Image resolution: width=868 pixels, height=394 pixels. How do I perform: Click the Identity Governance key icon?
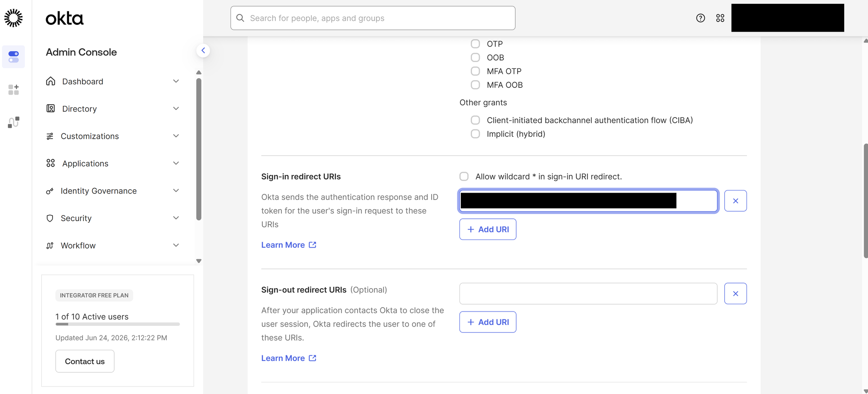(x=50, y=191)
